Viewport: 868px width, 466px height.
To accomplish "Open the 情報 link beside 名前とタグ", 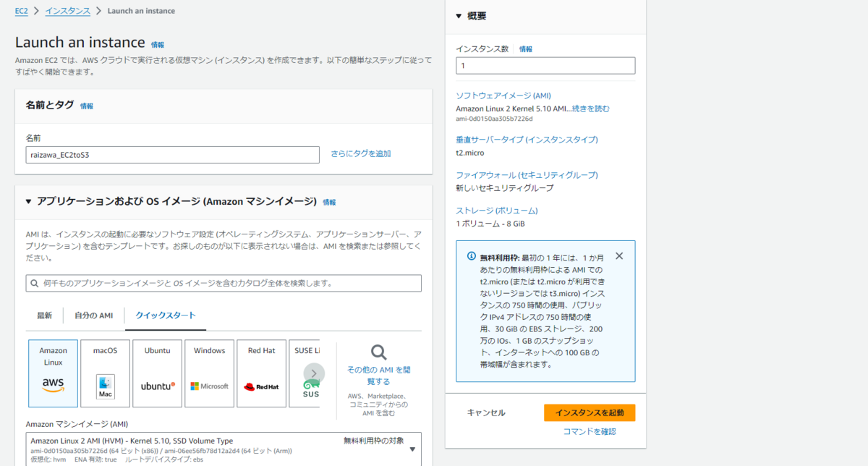I will click(87, 106).
